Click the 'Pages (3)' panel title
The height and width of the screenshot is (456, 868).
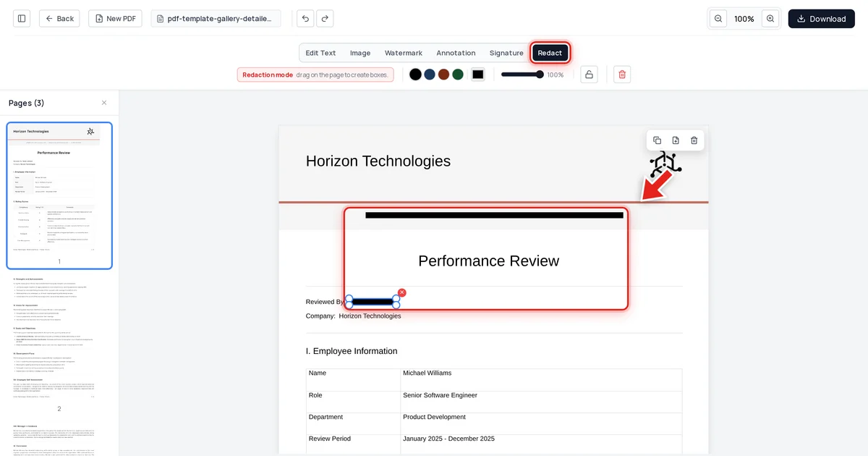point(26,103)
